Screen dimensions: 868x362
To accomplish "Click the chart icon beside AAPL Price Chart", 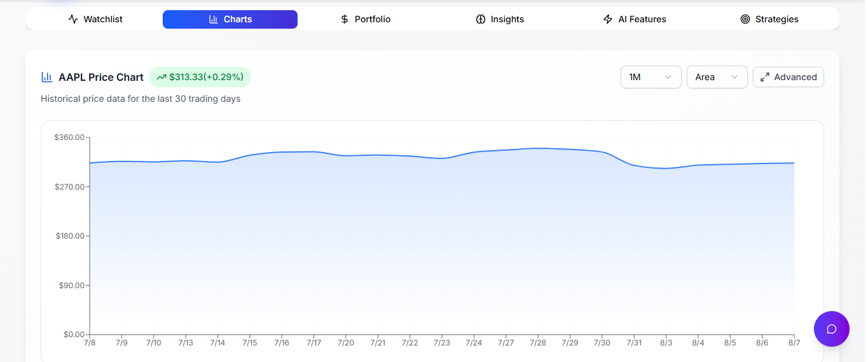I will click(x=47, y=77).
